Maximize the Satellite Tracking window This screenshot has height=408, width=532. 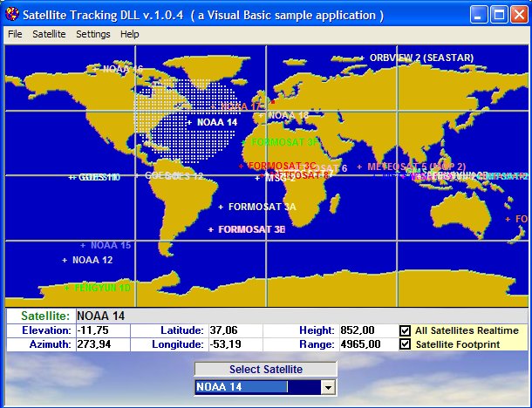click(499, 15)
